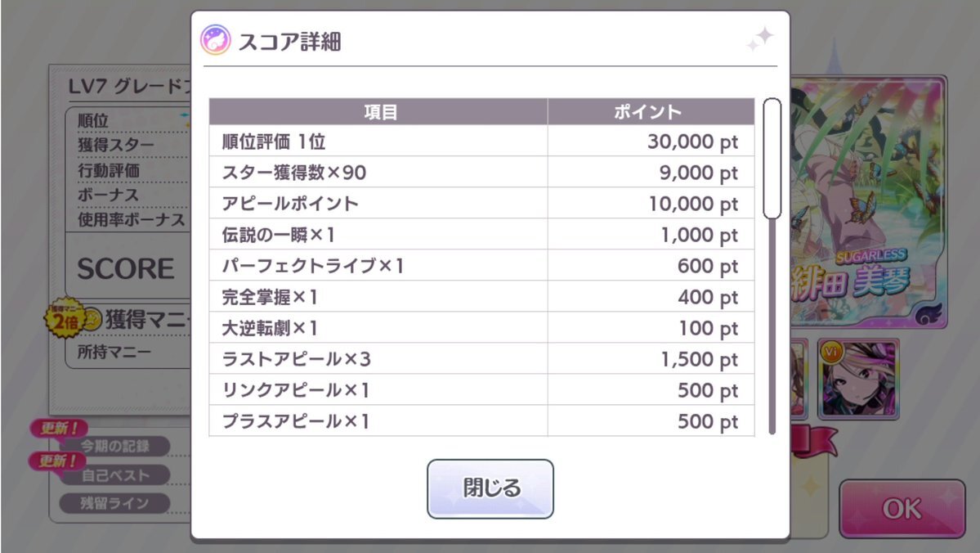Viewport: 980px width, 553px height.
Task: Click the Vi attribute badge on portrait
Action: [x=832, y=353]
